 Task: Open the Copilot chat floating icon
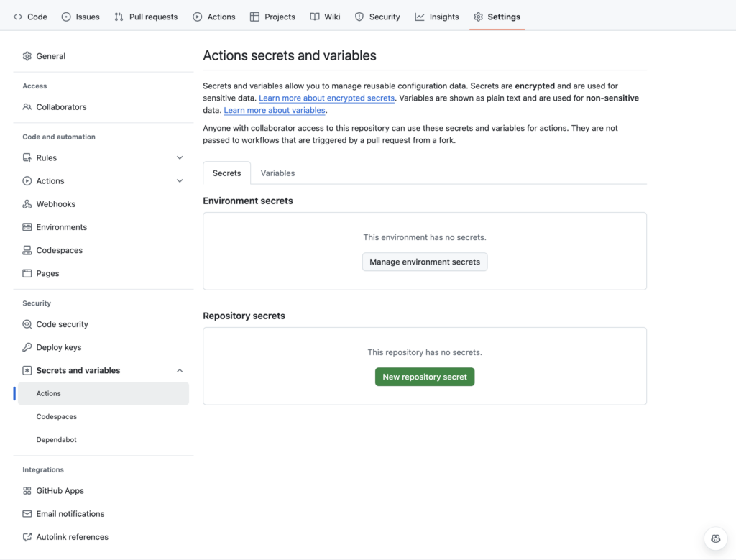pos(715,538)
